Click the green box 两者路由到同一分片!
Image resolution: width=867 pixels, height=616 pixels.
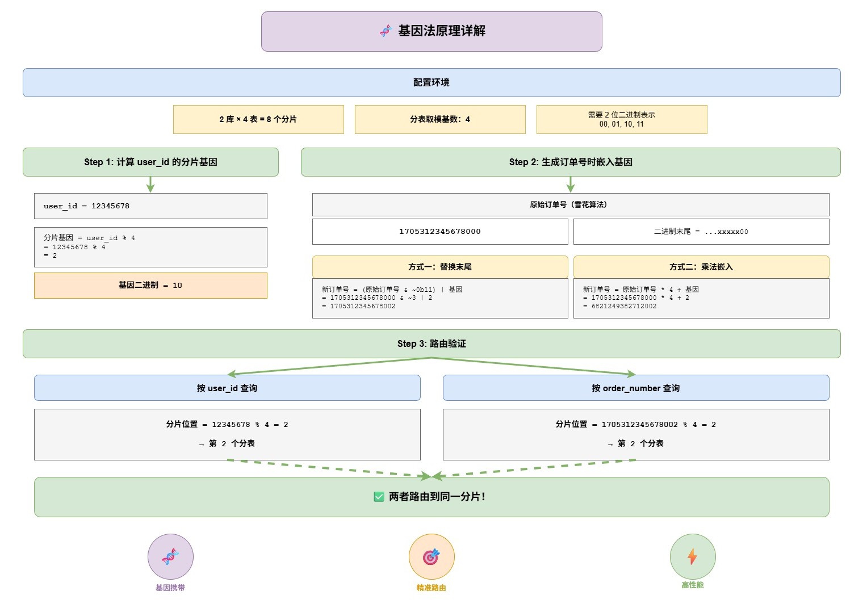[x=432, y=497]
